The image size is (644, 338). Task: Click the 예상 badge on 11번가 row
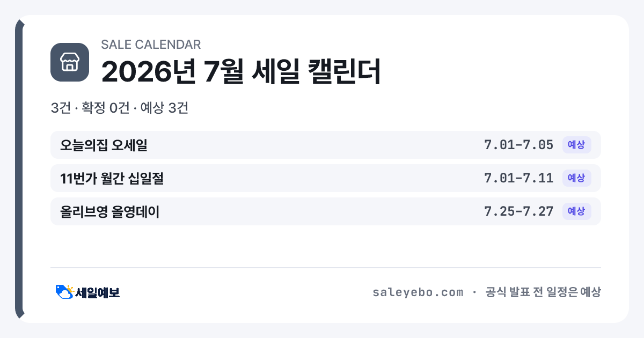coord(576,178)
